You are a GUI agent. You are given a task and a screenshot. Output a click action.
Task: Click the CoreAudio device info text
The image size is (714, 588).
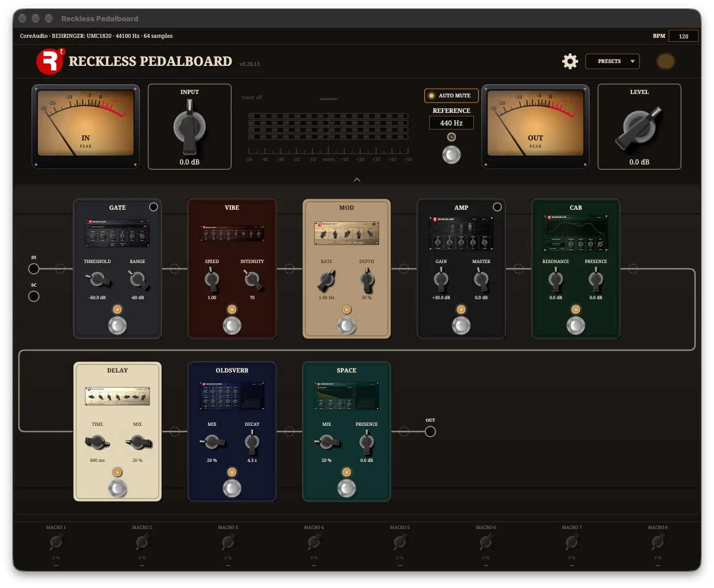coord(96,36)
